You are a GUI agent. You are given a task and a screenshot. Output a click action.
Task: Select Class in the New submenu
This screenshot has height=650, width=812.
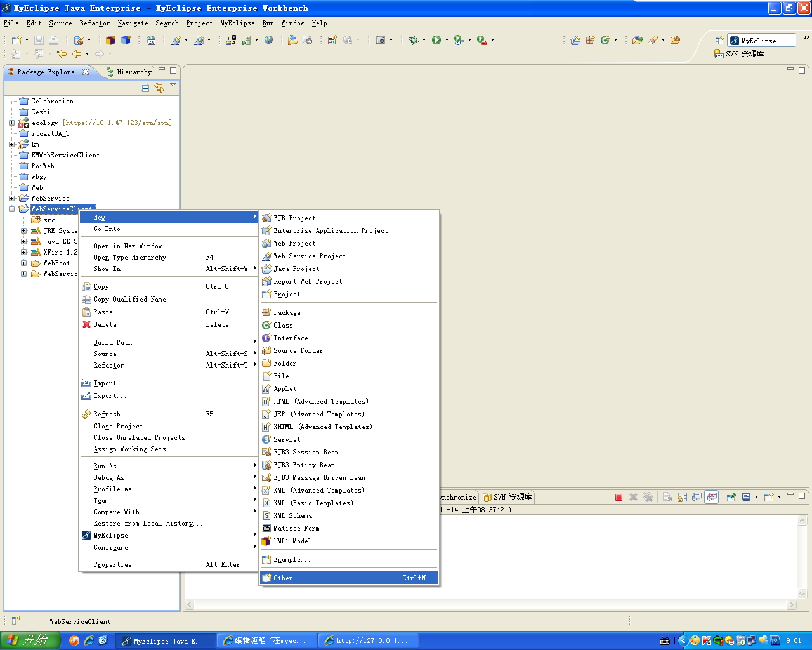pos(349,326)
